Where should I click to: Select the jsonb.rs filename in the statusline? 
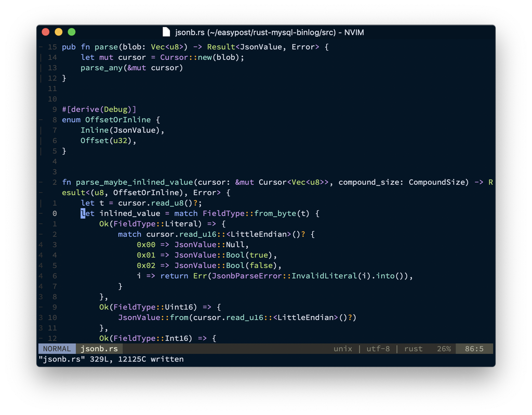tap(99, 349)
